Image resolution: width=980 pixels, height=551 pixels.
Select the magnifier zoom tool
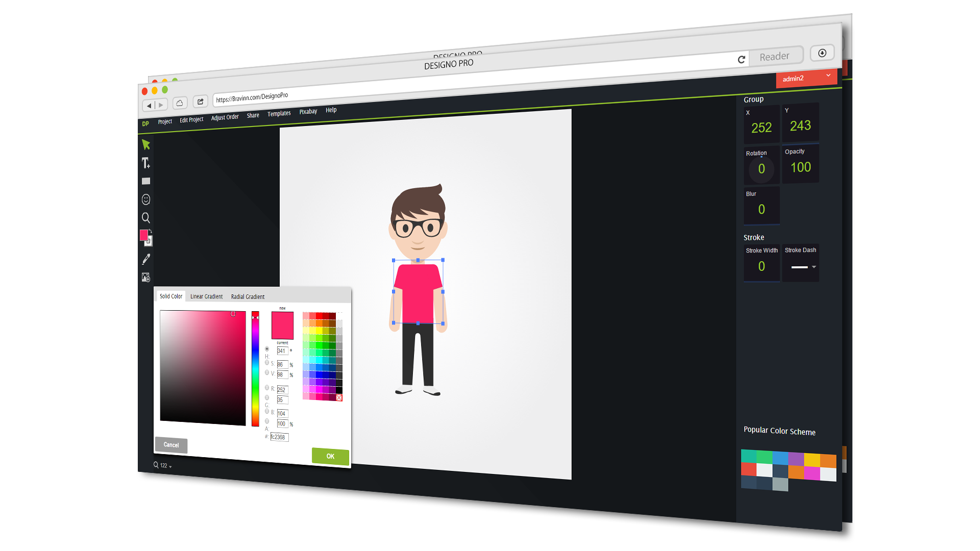(146, 218)
